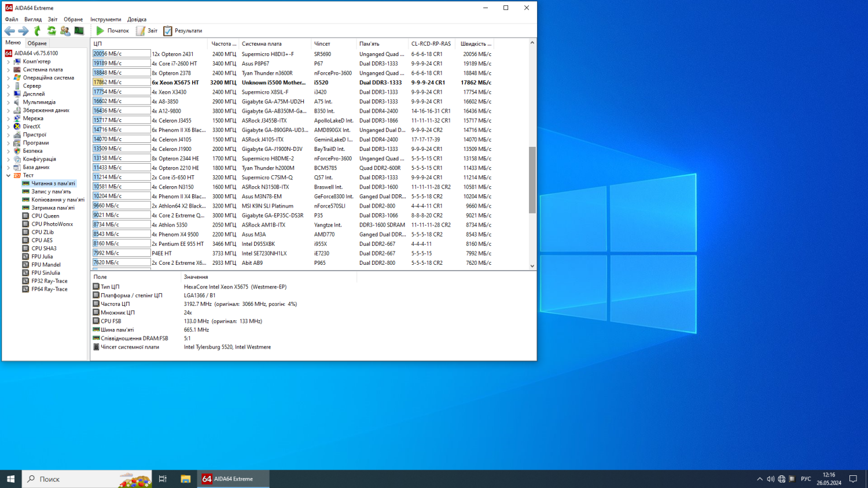
Task: Click the 17862 МБ/с result bar
Action: (122, 82)
